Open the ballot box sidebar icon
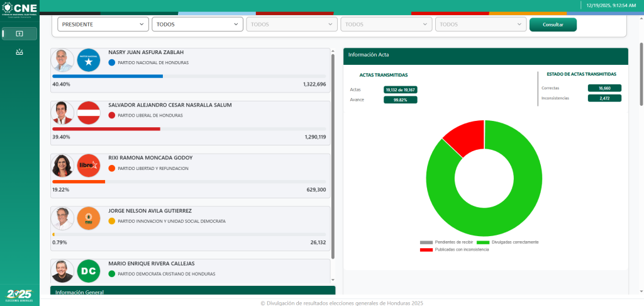Image resolution: width=644 pixels, height=306 pixels. [x=19, y=52]
